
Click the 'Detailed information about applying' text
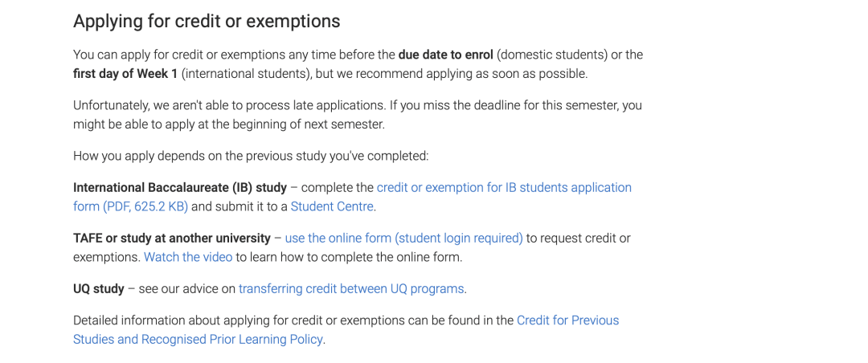pyautogui.click(x=174, y=320)
